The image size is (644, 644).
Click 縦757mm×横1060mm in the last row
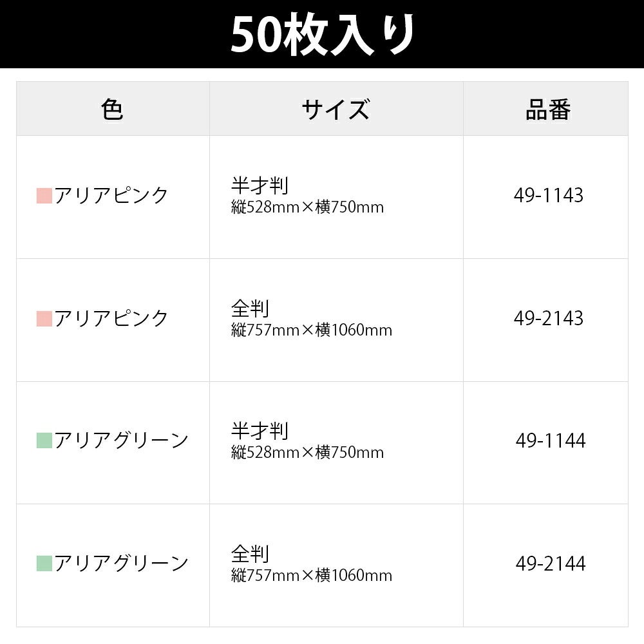click(x=311, y=575)
